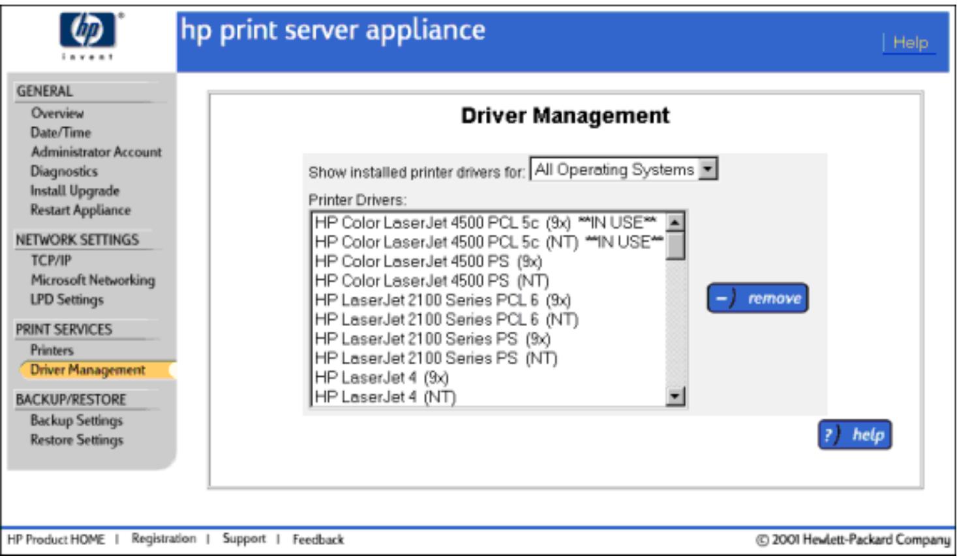Open the Feedback footer link
957x560 pixels.
pos(318,540)
